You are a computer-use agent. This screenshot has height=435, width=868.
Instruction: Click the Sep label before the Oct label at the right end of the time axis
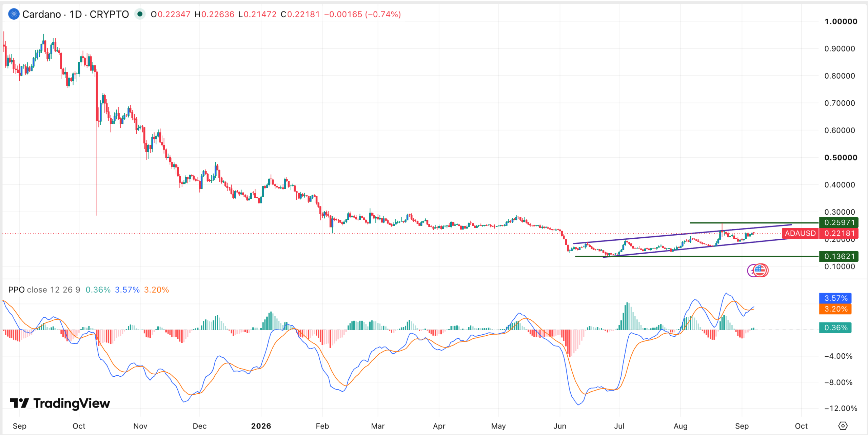(742, 426)
